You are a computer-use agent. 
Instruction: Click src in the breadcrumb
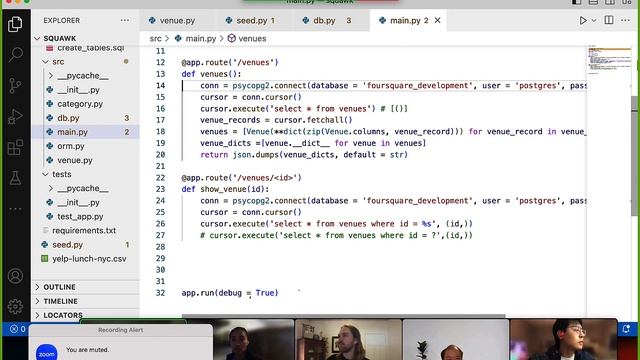[x=156, y=38]
